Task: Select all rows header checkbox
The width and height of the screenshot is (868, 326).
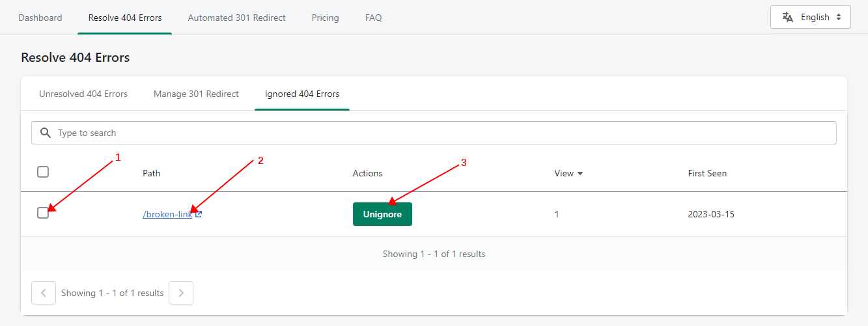Action: (43, 172)
